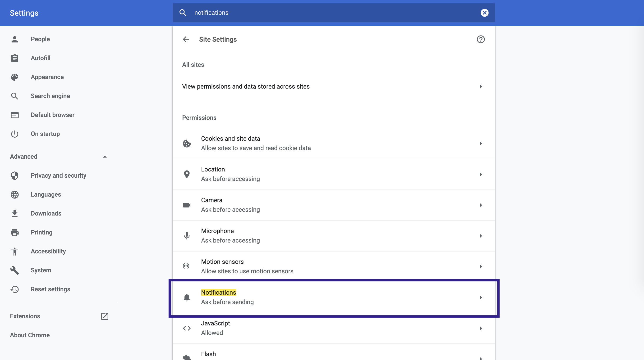The width and height of the screenshot is (644, 360).
Task: Open the Downloads section
Action: [46, 214]
